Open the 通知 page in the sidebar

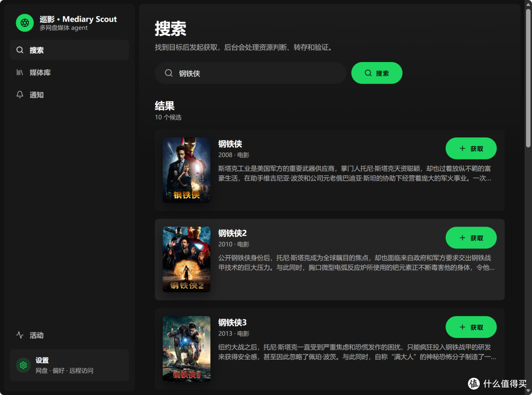point(69,95)
